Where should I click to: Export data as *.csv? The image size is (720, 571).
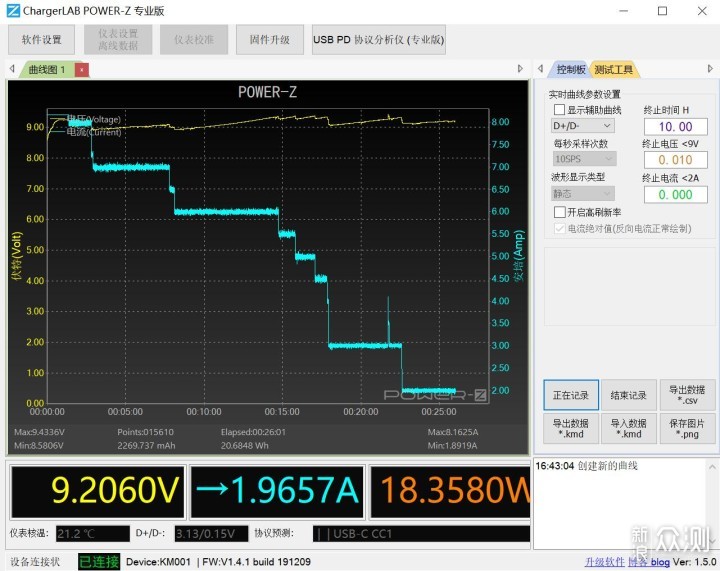coord(687,395)
